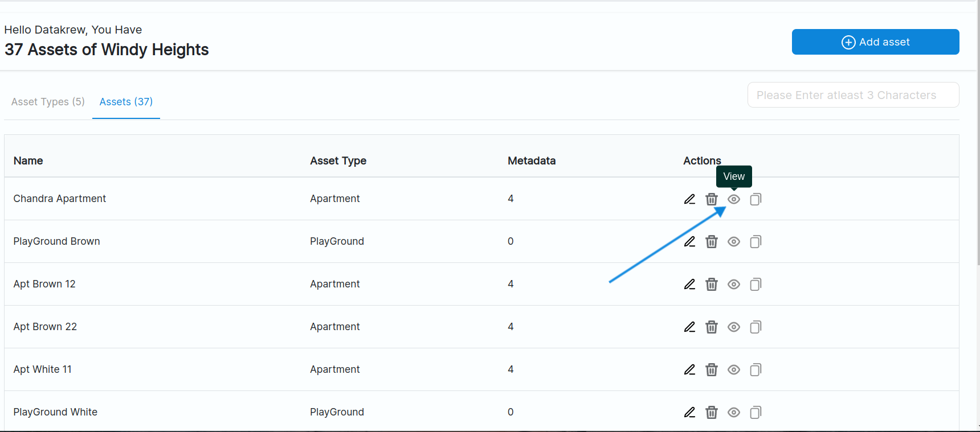Screen dimensions: 980x432
Task: Click the Add asset button
Action: 875,42
